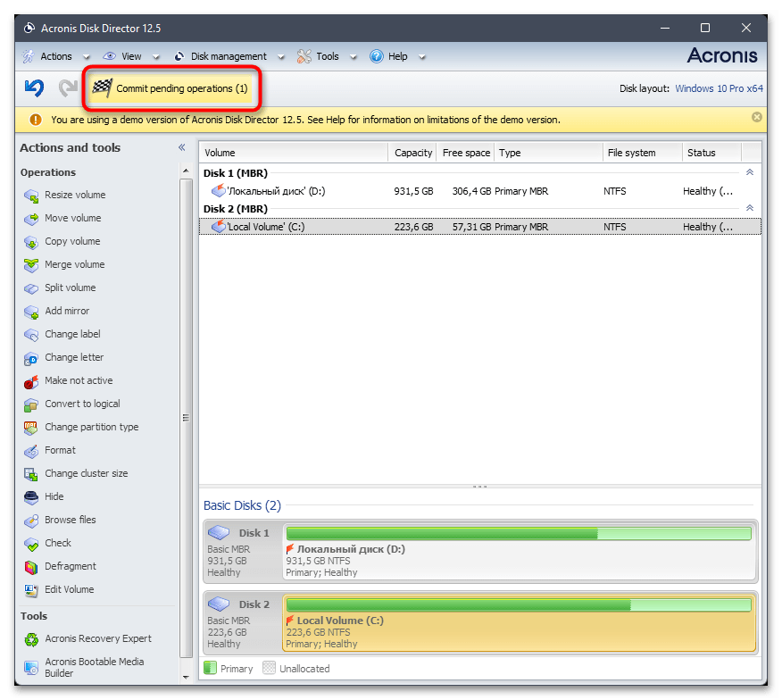Image resolution: width=782 pixels, height=700 pixels.
Task: Choose the Defragment tool icon
Action: pyautogui.click(x=30, y=566)
